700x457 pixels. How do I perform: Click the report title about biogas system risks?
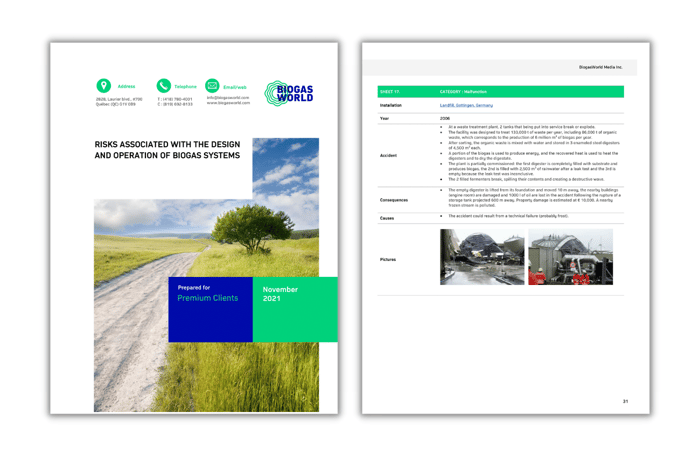click(x=167, y=150)
